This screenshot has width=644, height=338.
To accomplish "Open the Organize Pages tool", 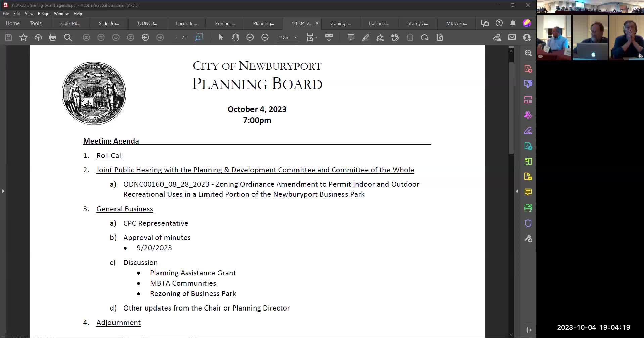I will 528,100.
